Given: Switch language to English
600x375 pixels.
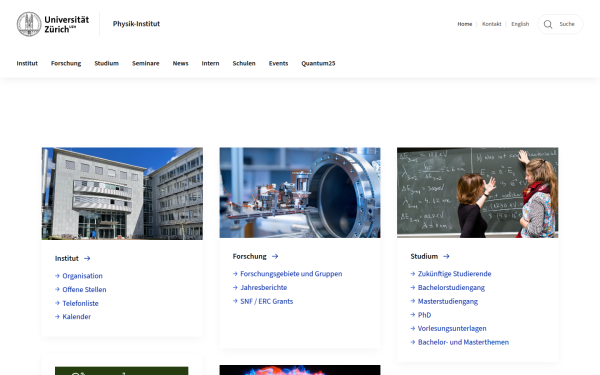Looking at the screenshot, I should tap(520, 24).
